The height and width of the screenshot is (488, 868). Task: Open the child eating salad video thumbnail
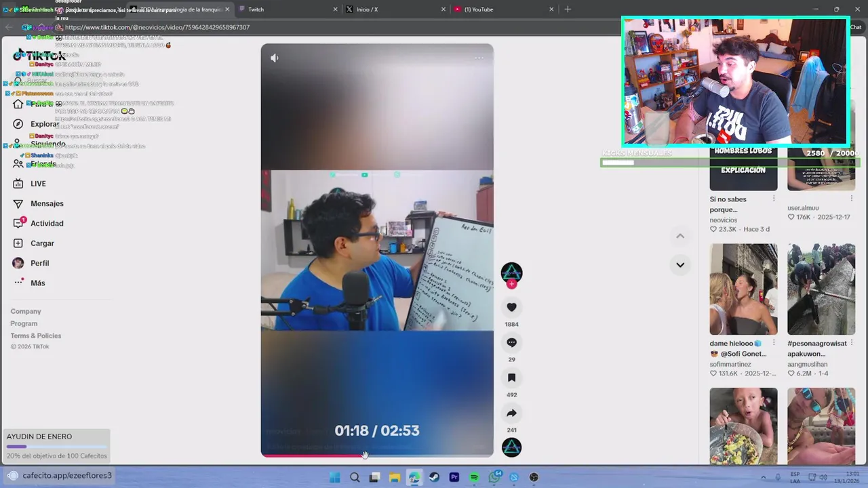pos(743,426)
